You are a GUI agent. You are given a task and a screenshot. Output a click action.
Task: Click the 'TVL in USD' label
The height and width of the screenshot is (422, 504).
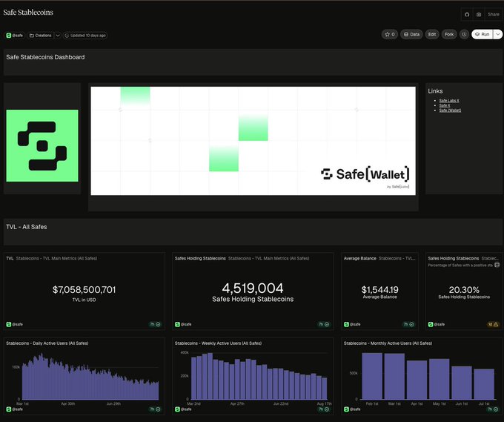[x=84, y=300]
